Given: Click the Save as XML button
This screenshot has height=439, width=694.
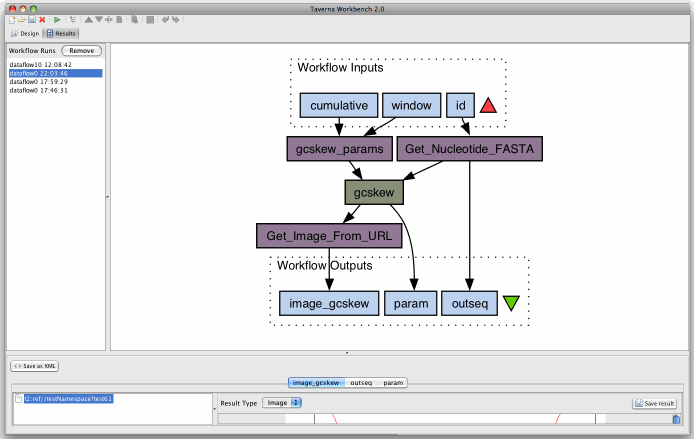Looking at the screenshot, I should click(34, 366).
